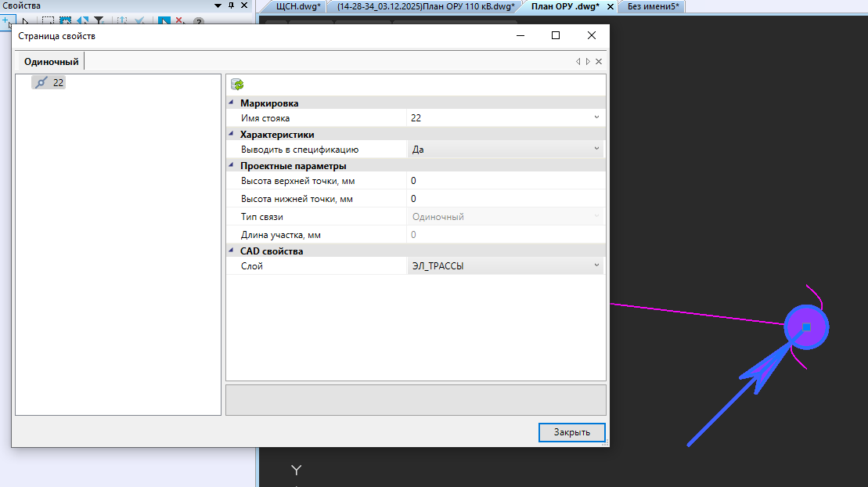Collapse the Маркировка section
868x487 pixels.
pos(231,103)
